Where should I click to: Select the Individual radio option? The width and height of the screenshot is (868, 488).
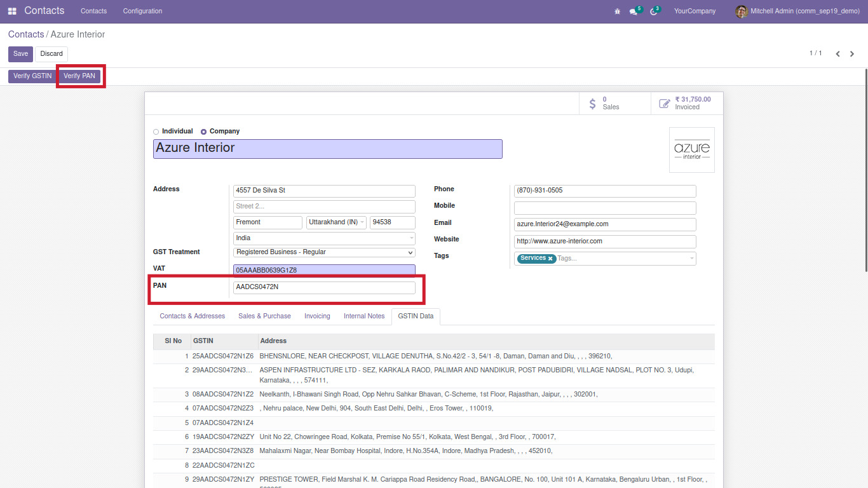click(156, 132)
